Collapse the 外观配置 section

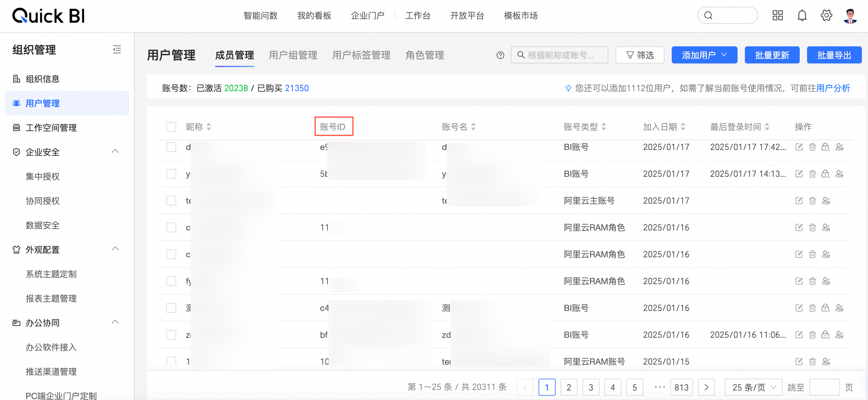pos(115,249)
